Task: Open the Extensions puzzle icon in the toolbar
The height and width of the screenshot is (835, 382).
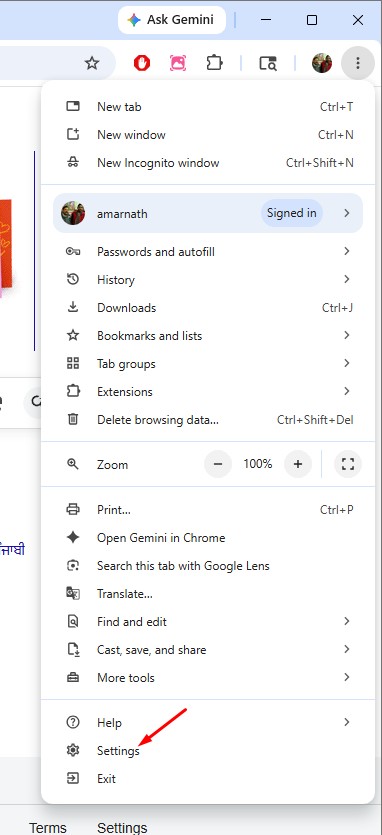Action: 214,63
